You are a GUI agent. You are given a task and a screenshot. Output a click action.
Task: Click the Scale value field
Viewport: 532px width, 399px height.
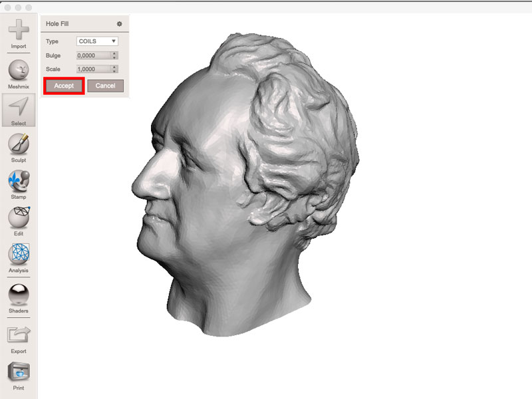click(x=94, y=69)
